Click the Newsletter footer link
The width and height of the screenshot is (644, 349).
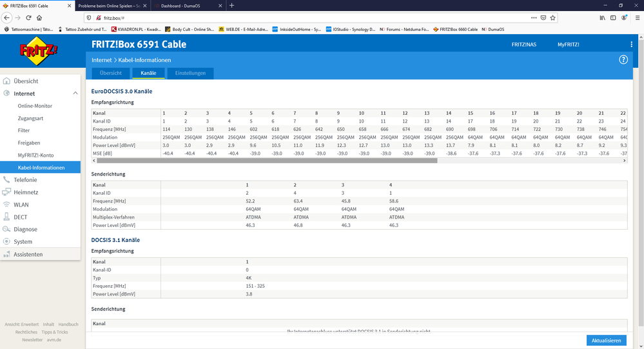(32, 340)
